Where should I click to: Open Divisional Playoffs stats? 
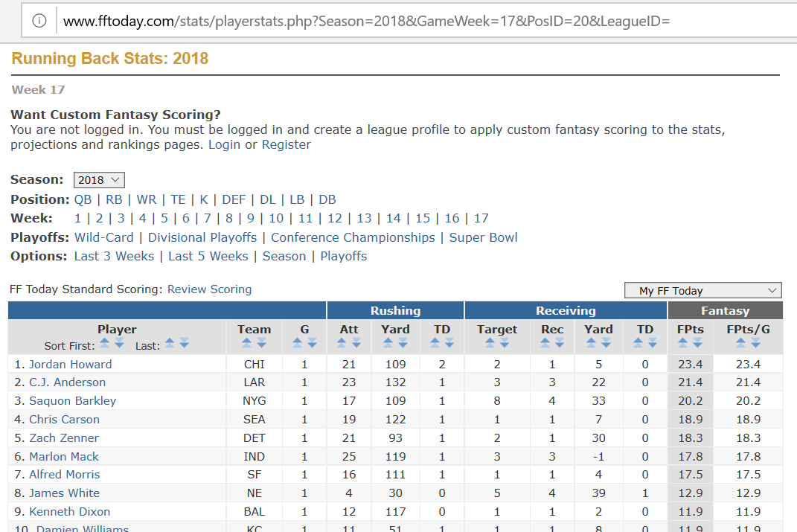(202, 237)
